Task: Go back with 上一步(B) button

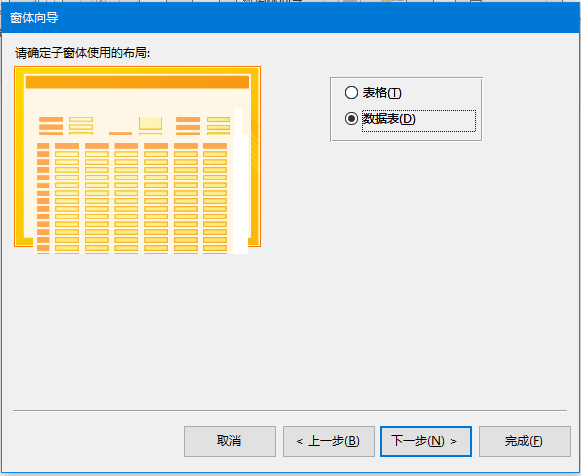Action: coord(329,441)
